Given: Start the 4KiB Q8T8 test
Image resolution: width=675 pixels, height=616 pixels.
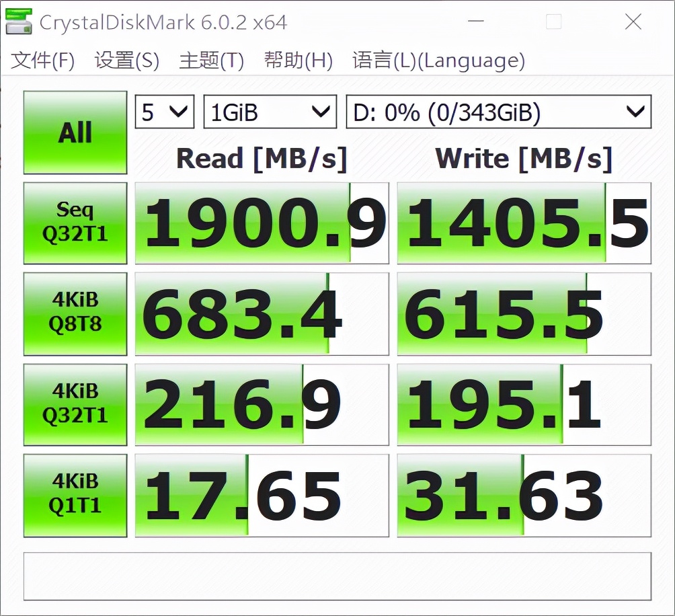Looking at the screenshot, I should tap(74, 313).
